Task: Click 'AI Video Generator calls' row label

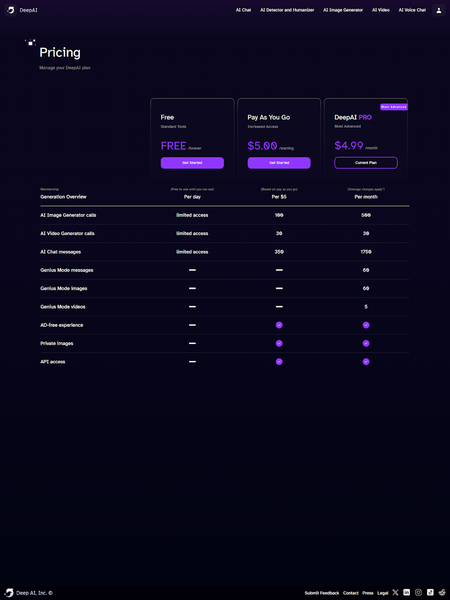Action: click(67, 233)
